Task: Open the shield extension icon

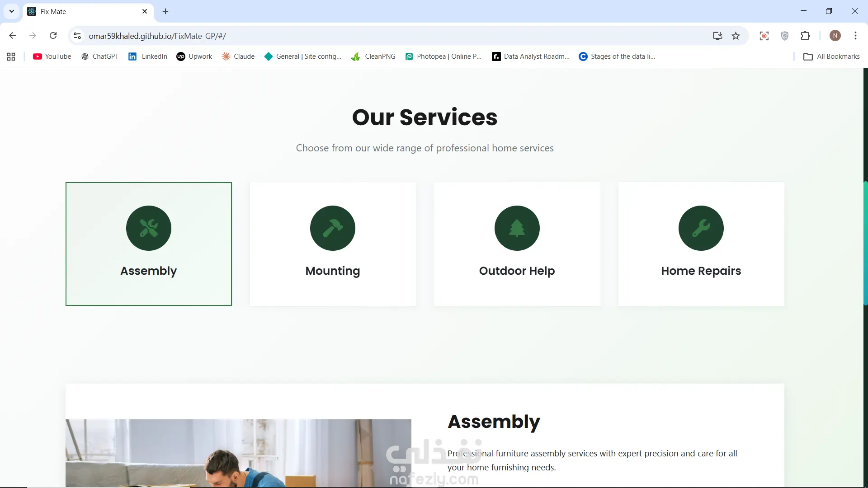Action: coord(785,36)
